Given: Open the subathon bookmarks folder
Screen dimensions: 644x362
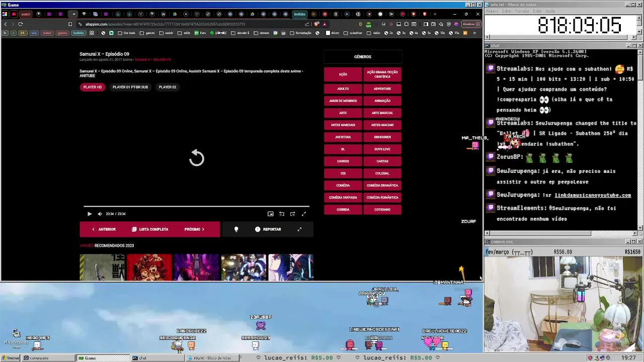Looking at the screenshot, I should pyautogui.click(x=353, y=33).
